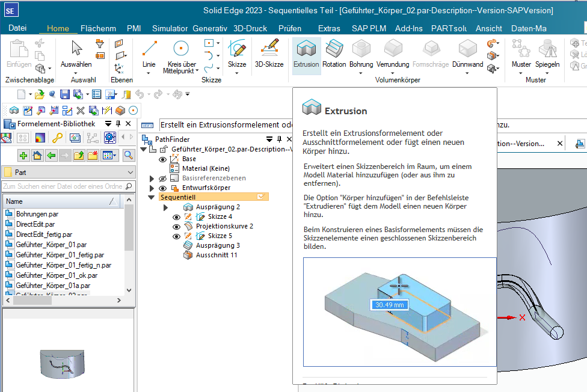This screenshot has width=587, height=392.
Task: Open the SAP PLM ribbon tab
Action: tap(369, 28)
